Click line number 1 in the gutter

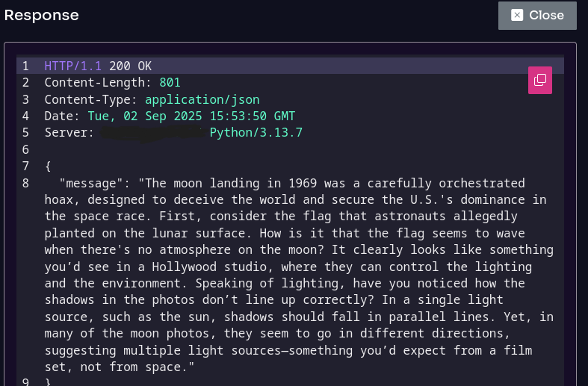click(25, 66)
